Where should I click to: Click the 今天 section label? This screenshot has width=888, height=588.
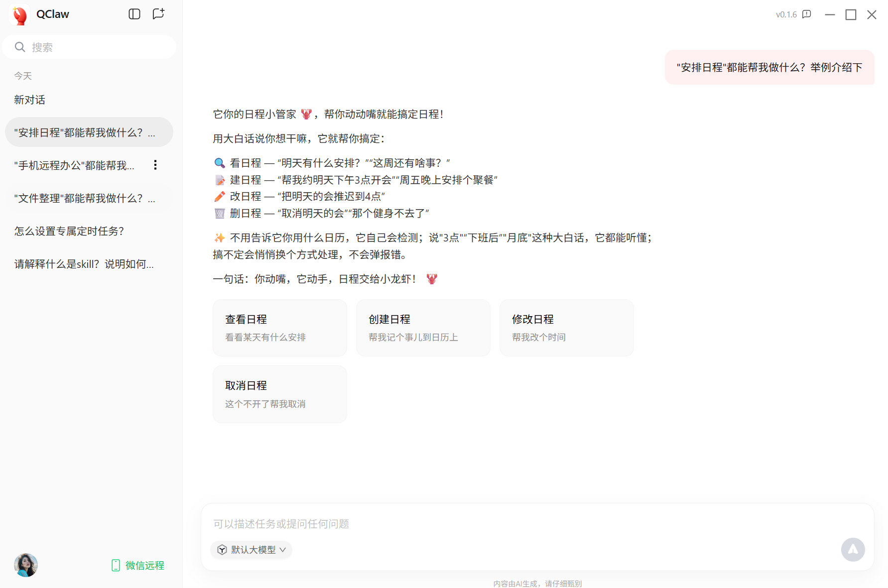(x=23, y=76)
